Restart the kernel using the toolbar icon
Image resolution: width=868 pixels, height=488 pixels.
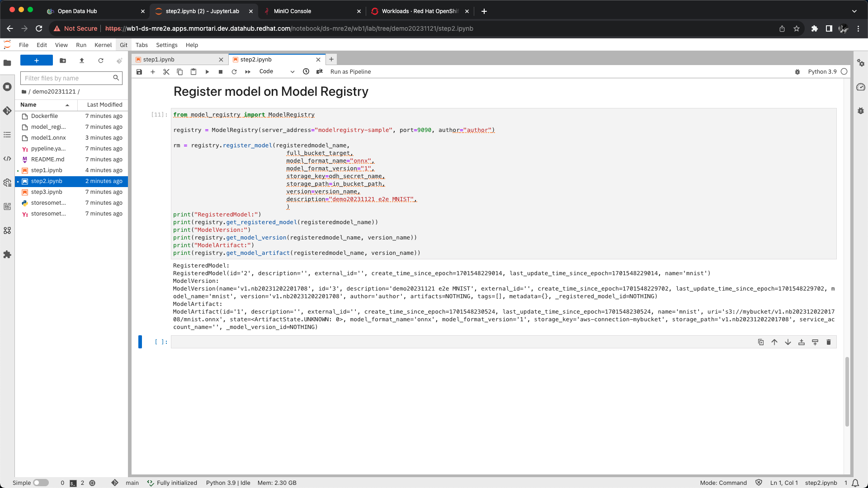(x=234, y=72)
